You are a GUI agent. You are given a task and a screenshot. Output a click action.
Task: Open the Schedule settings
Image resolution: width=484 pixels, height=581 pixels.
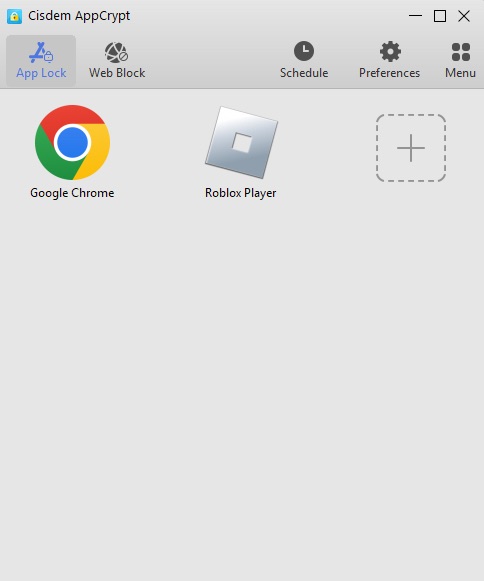click(x=304, y=61)
